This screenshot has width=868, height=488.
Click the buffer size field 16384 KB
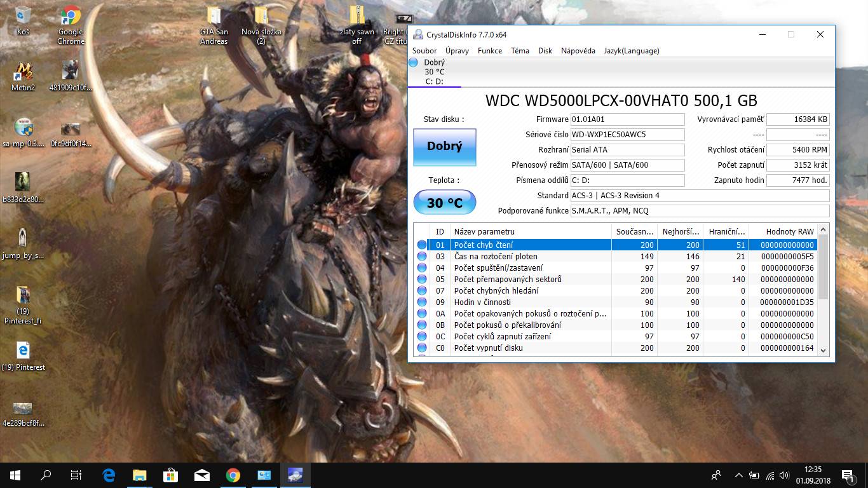[x=798, y=119]
